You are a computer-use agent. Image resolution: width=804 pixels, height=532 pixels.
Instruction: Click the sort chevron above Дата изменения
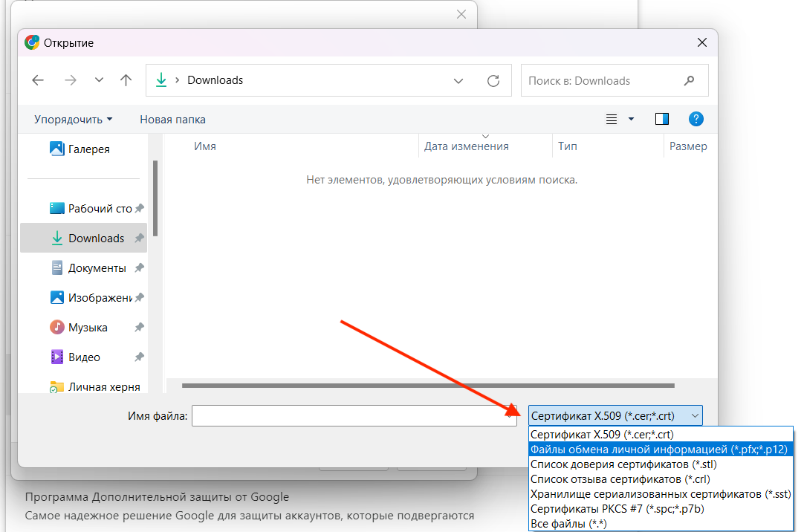485,136
